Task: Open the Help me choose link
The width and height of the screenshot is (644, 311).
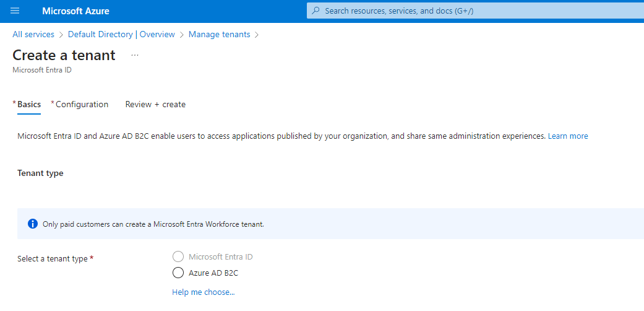Action: coord(204,292)
